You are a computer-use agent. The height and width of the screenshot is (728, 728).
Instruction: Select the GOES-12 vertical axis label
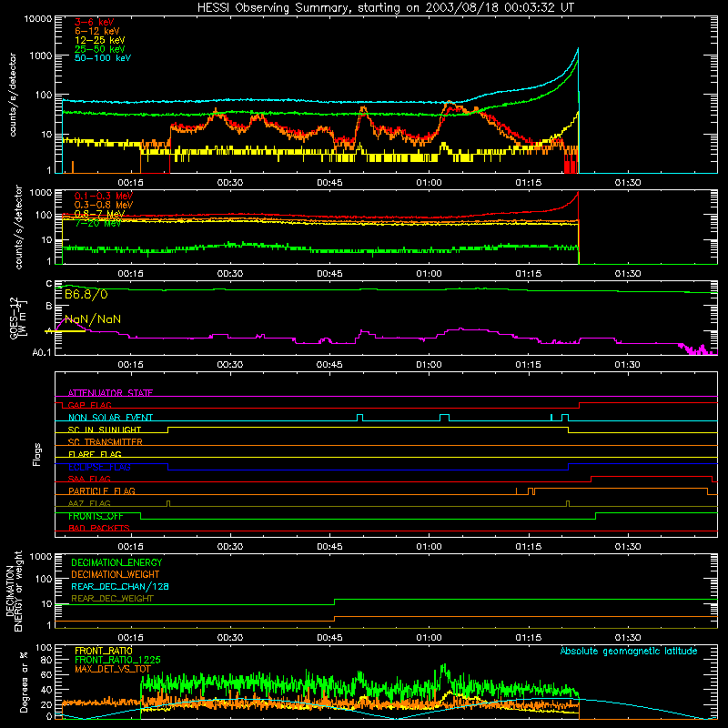tap(18, 318)
